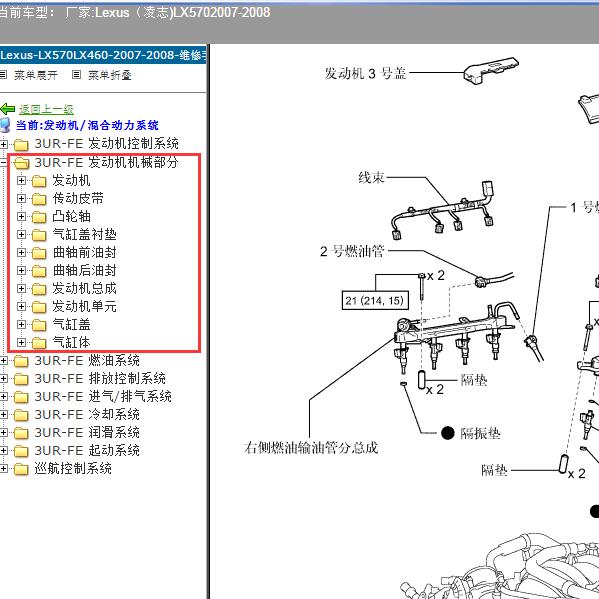599x599 pixels.
Task: Expand 3UR-FE 发动机控制系统 node
Action: 3,144
